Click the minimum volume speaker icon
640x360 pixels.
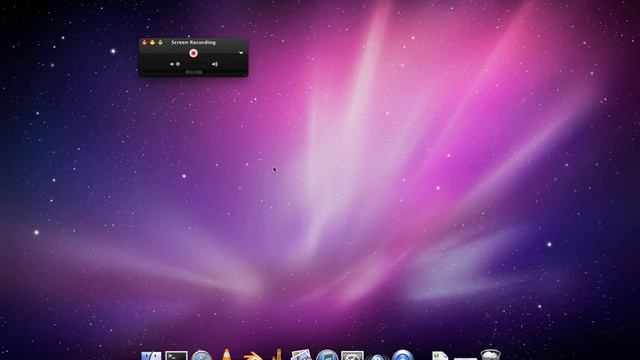172,64
